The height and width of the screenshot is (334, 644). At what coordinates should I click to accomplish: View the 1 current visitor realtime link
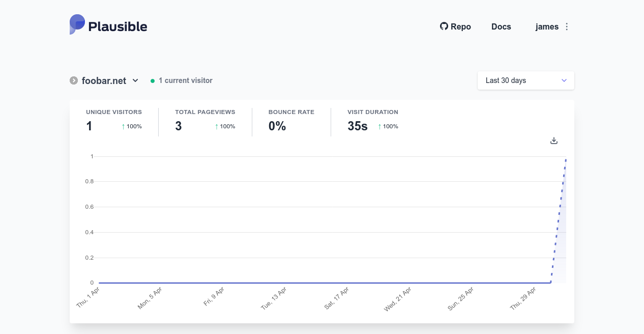(185, 80)
